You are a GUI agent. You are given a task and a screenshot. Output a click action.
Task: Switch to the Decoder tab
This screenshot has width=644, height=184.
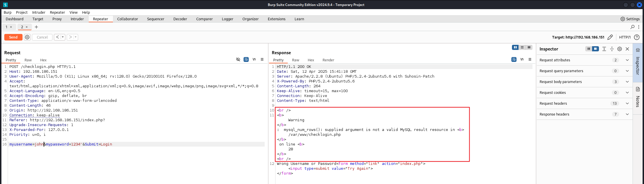(x=180, y=19)
